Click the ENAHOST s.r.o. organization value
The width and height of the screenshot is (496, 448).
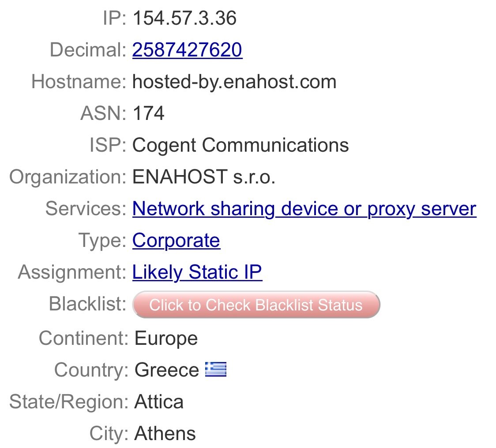[204, 177]
